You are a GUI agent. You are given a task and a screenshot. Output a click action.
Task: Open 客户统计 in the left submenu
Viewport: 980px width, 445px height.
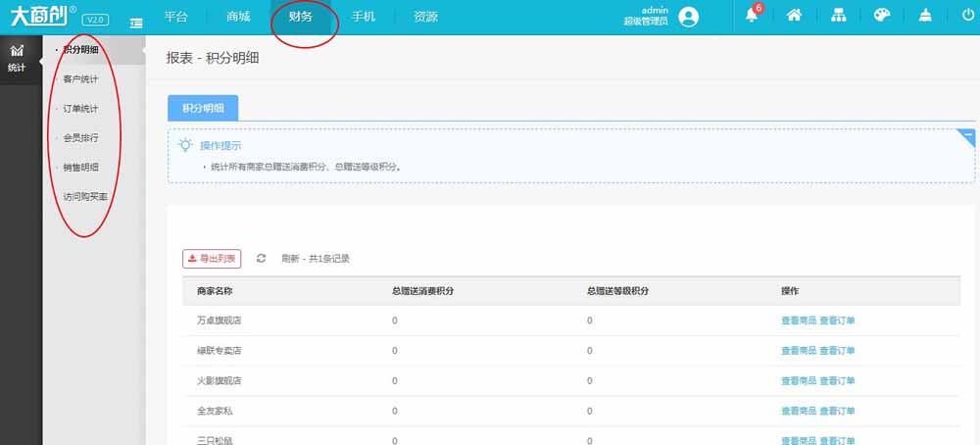[x=80, y=78]
